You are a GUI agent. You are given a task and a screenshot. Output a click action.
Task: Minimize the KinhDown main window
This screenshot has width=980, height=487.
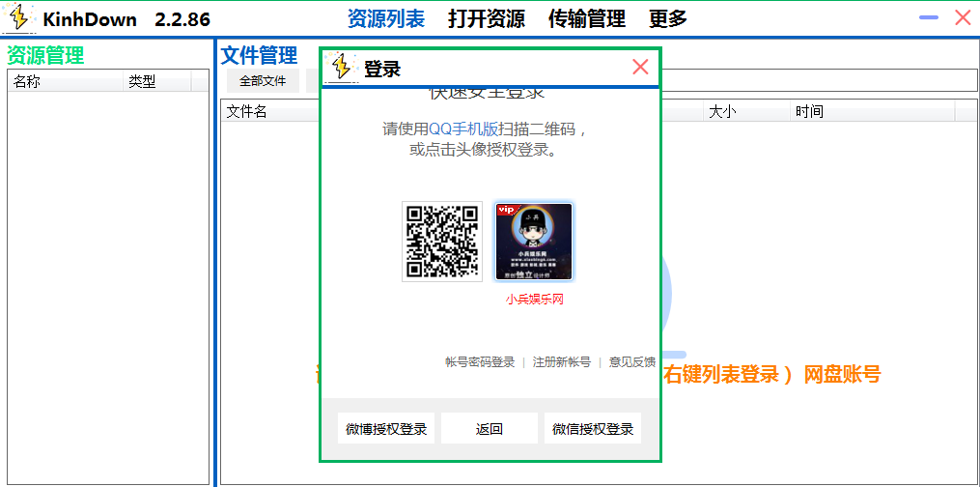click(x=929, y=18)
